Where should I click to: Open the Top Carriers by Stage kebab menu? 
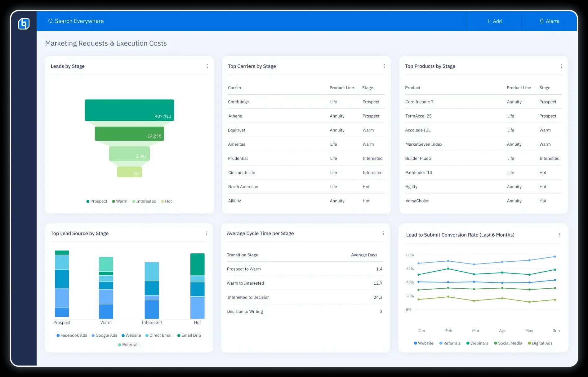(384, 66)
